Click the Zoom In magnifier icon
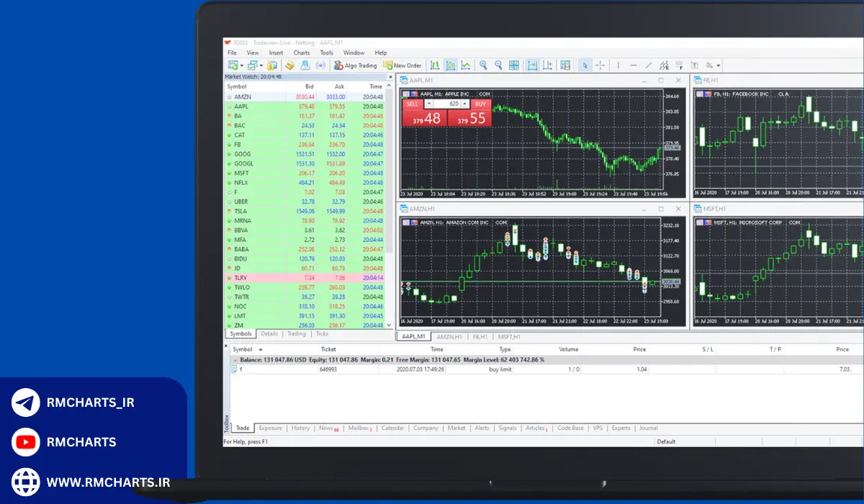 483,66
